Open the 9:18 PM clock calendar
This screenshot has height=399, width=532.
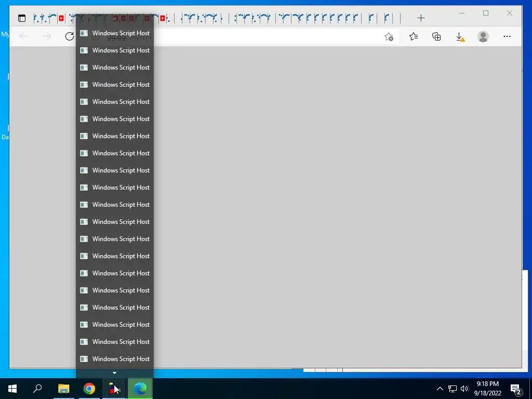[x=487, y=389]
